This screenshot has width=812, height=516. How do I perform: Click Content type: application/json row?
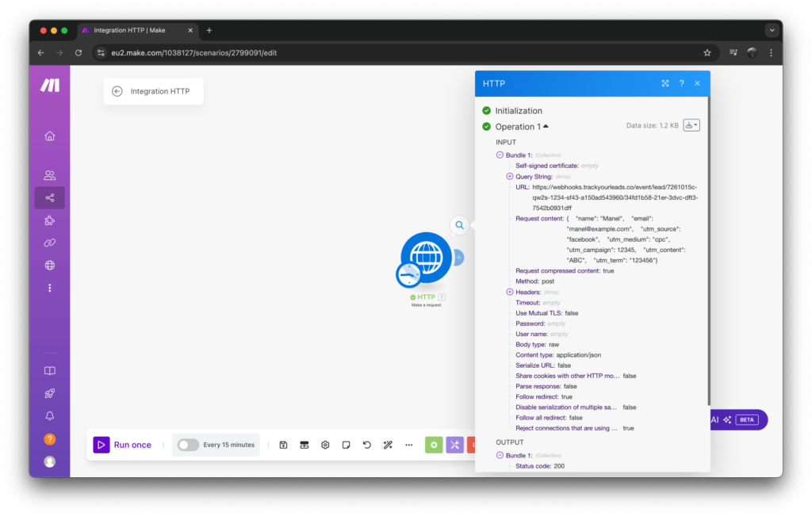click(x=558, y=355)
